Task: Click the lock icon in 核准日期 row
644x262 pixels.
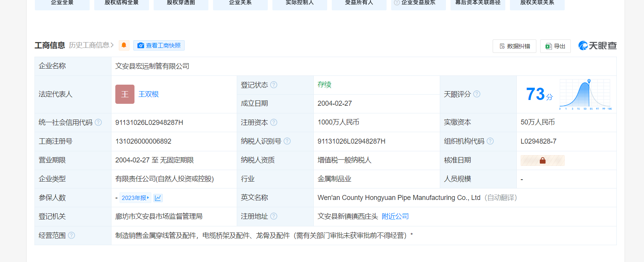Action: (x=542, y=160)
